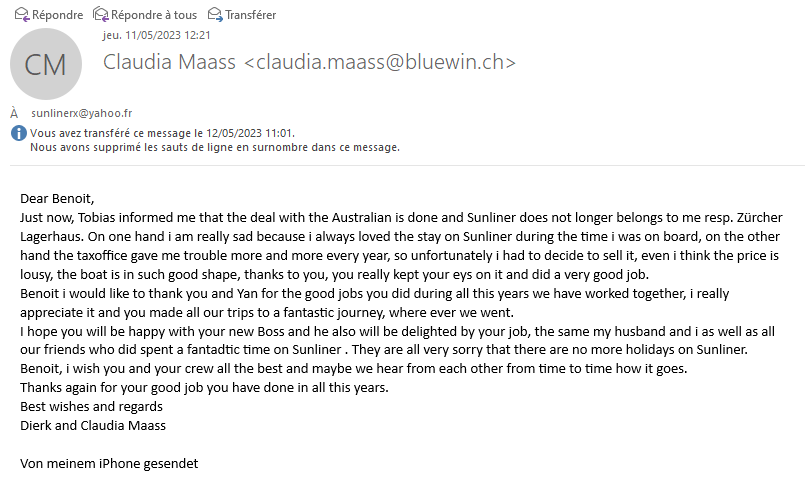Select the Répondre text label
805x489 pixels.
pos(58,15)
